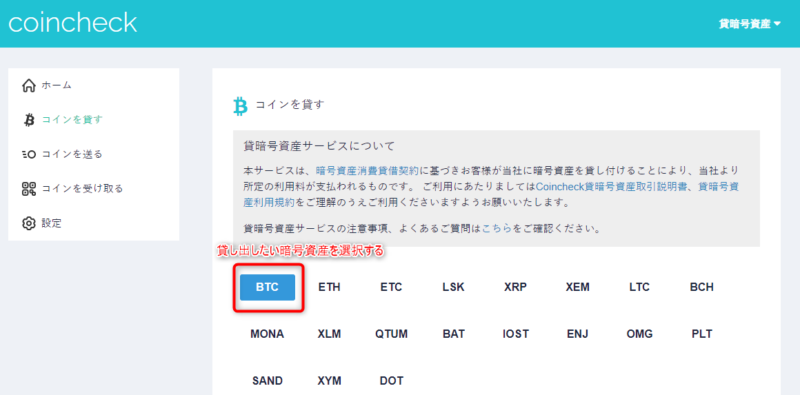Click the QR code icon in sidebar
The width and height of the screenshot is (800, 395).
click(29, 189)
